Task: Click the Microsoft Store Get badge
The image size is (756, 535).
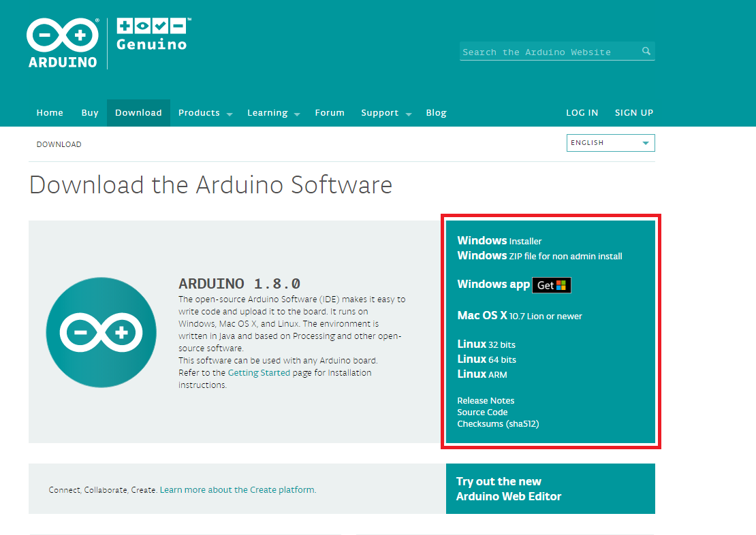Action: click(x=552, y=285)
